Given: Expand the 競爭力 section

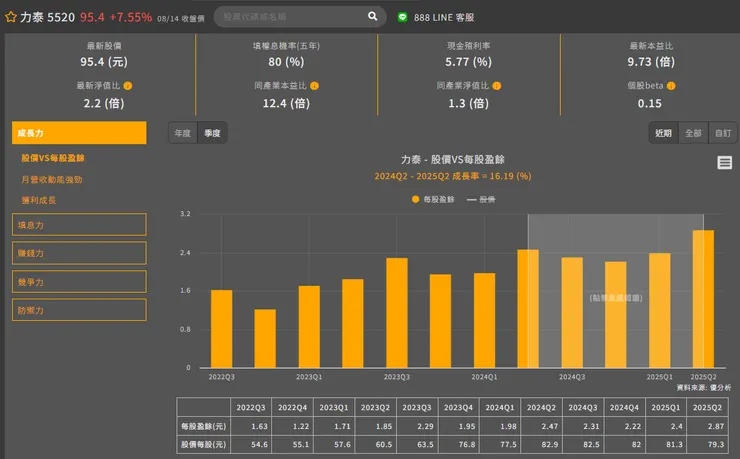Looking at the screenshot, I should (x=79, y=282).
